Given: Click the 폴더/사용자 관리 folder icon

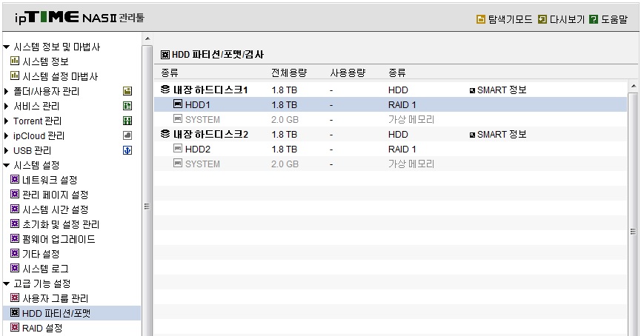Looking at the screenshot, I should pyautogui.click(x=127, y=91).
